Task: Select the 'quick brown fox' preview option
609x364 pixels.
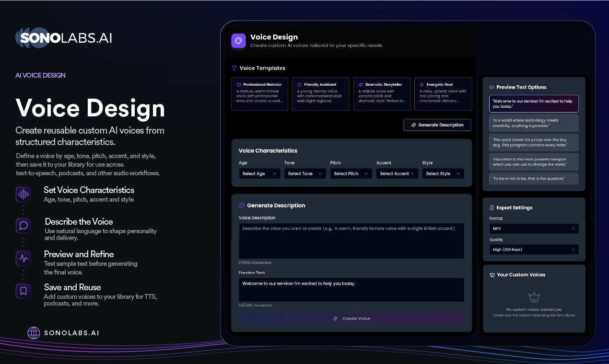Action: coord(534,142)
